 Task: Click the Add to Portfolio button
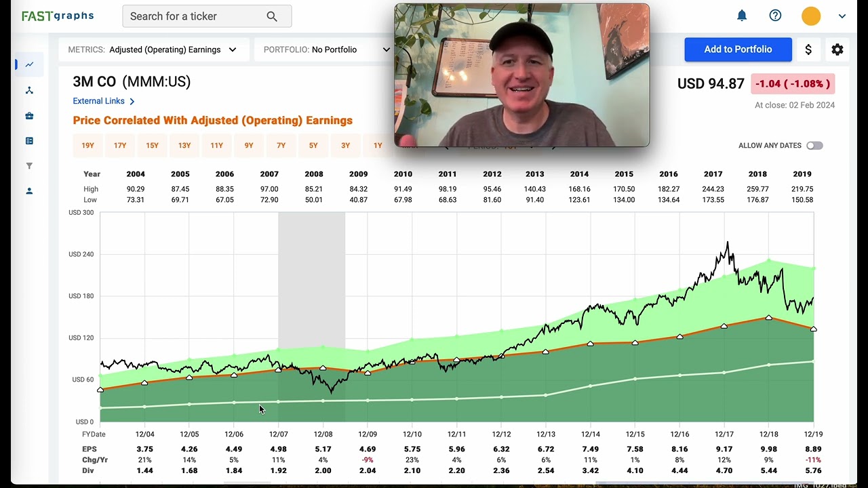(x=738, y=49)
